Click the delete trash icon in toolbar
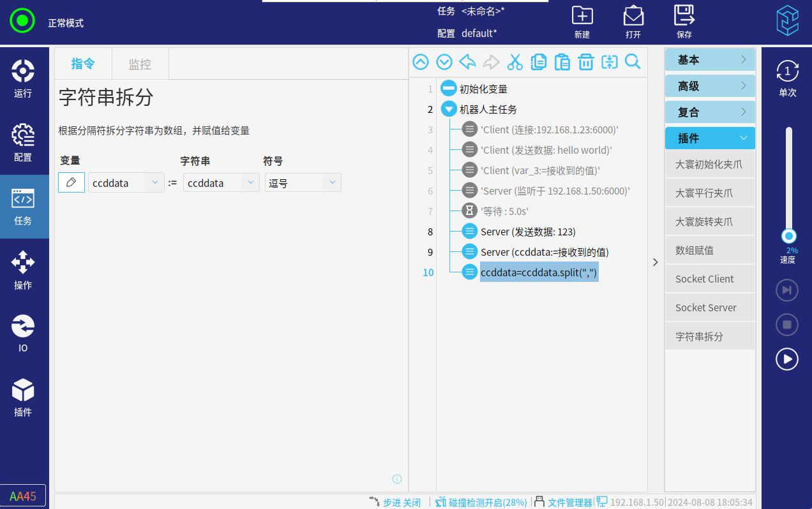812x509 pixels. coord(585,62)
